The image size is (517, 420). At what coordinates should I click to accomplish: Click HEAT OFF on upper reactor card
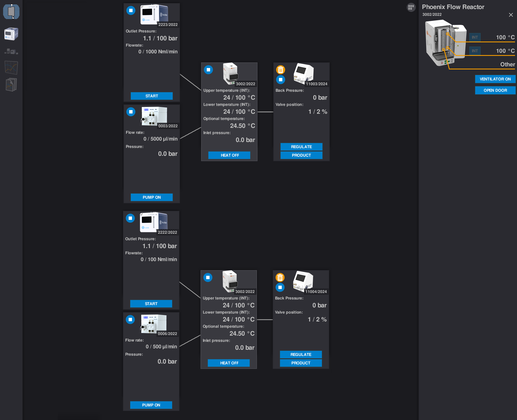(x=229, y=155)
